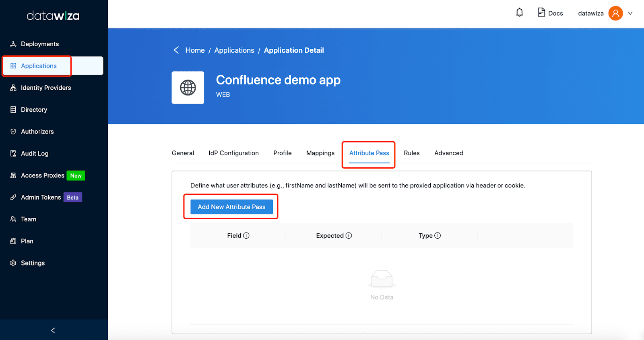The width and height of the screenshot is (644, 340).
Task: Open the Rules tab
Action: coord(412,153)
